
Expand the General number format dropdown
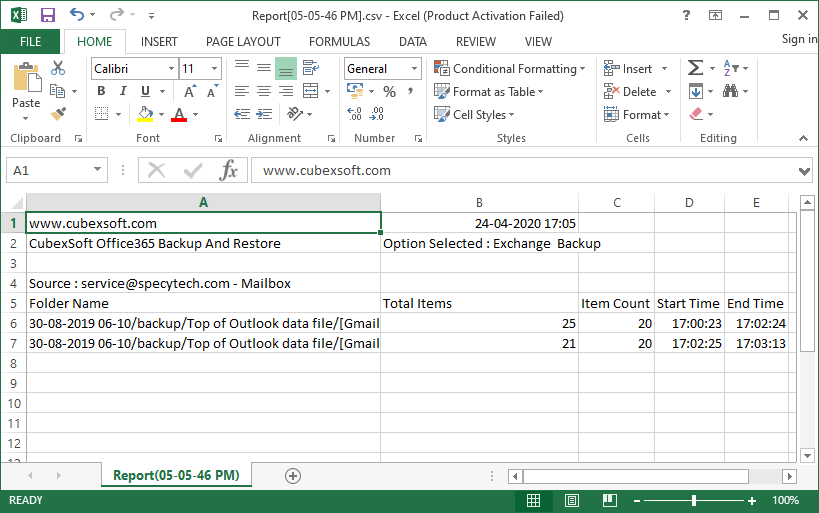coord(414,69)
